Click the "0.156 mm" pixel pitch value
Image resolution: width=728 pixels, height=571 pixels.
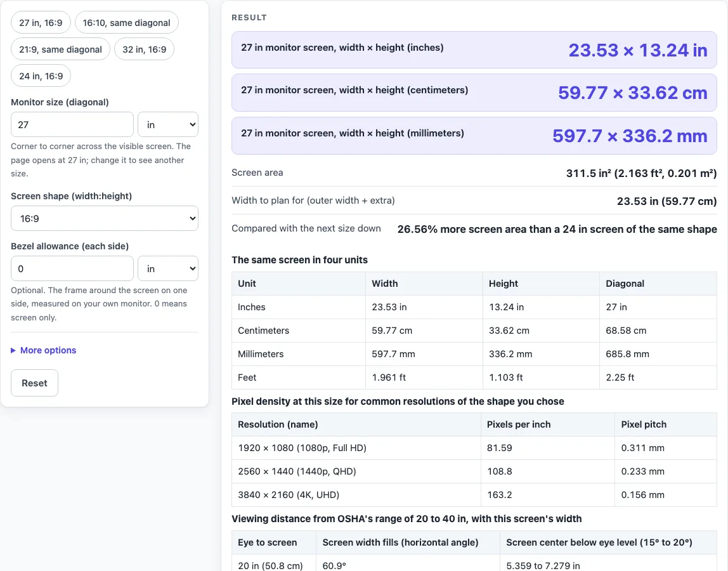pos(642,495)
